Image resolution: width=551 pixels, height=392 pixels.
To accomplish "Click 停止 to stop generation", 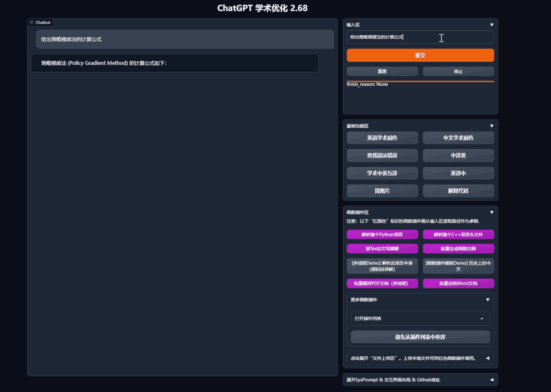I will pyautogui.click(x=458, y=71).
